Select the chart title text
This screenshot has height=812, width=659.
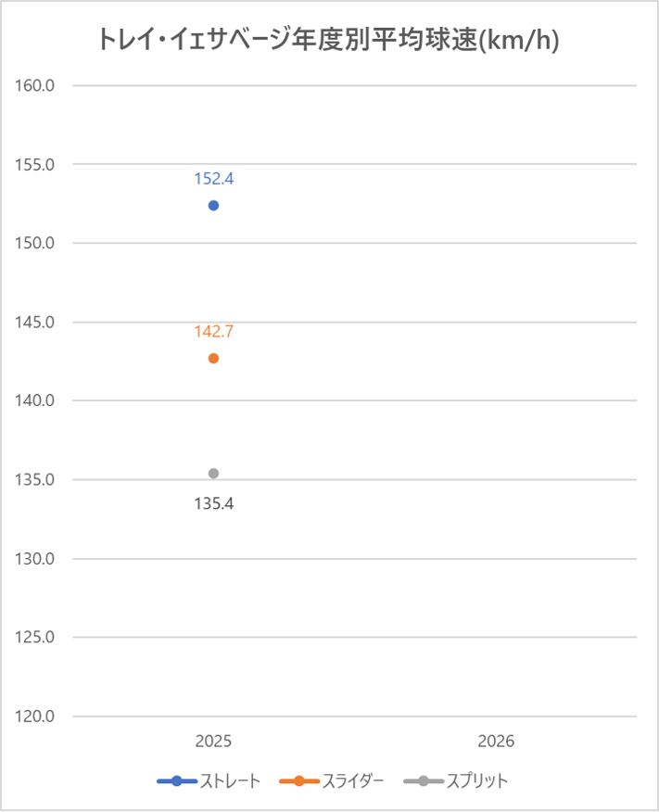point(329,41)
